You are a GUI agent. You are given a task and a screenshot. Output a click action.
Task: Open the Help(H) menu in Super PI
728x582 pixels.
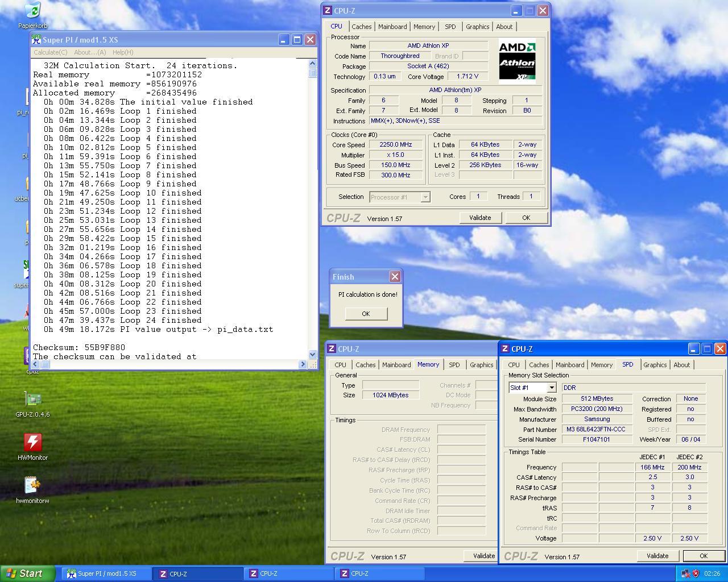123,52
